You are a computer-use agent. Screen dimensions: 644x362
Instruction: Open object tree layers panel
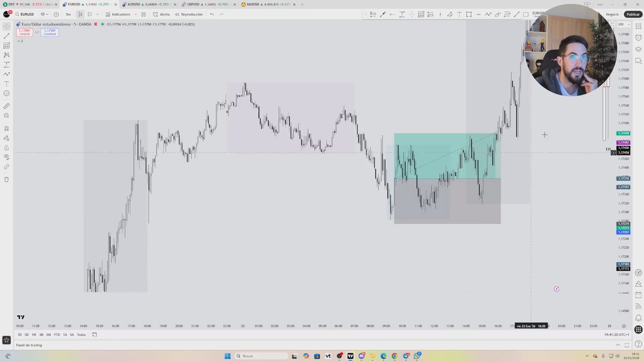638,49
